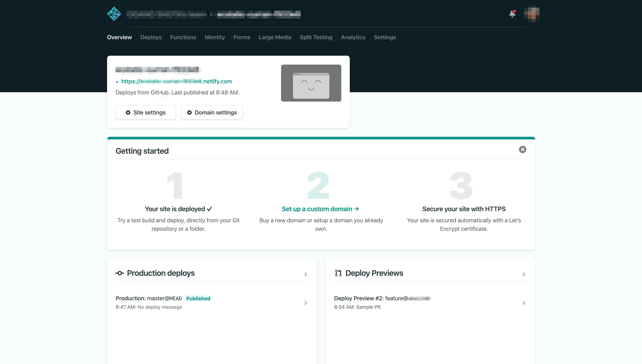Click the site preview thumbnail
The image size is (642, 364).
tap(311, 83)
